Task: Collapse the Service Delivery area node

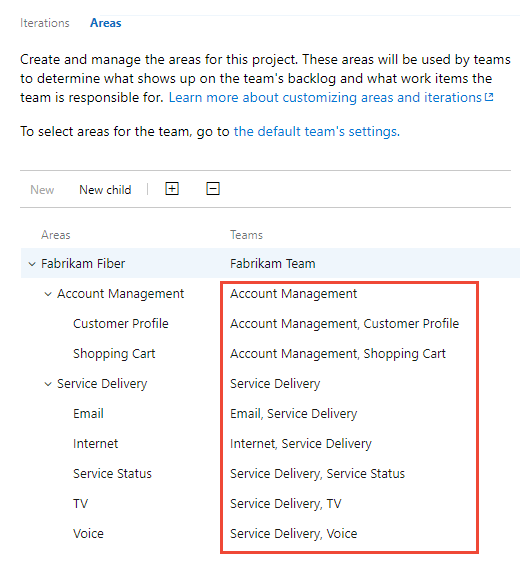Action: tap(48, 384)
